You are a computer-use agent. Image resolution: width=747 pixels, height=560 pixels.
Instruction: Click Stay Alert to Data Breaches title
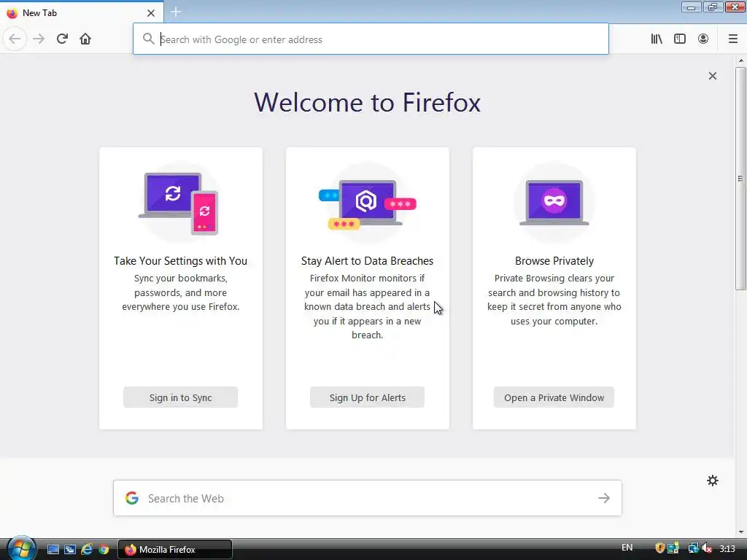(x=368, y=261)
